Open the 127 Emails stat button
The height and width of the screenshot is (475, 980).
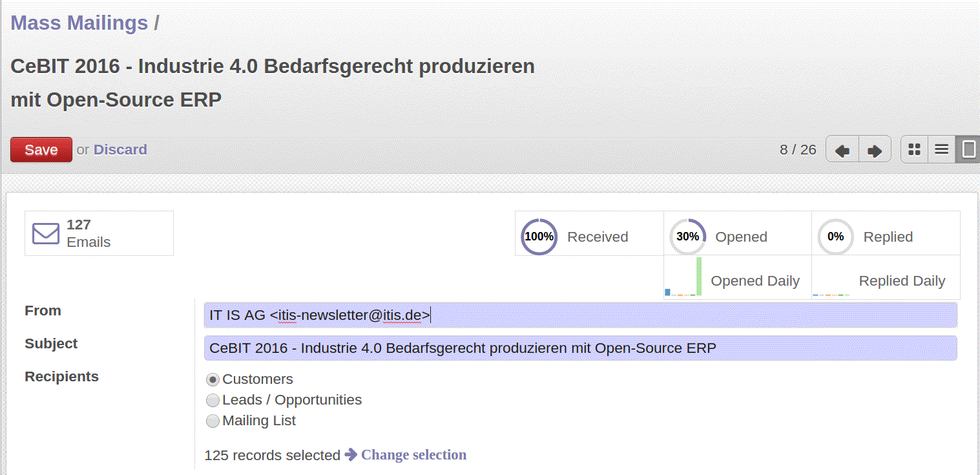pyautogui.click(x=99, y=233)
